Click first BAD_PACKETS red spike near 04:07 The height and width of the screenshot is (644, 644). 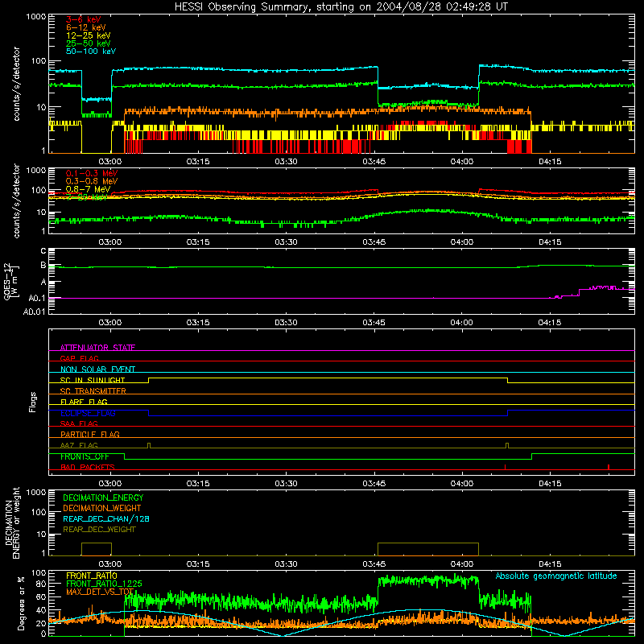click(505, 467)
